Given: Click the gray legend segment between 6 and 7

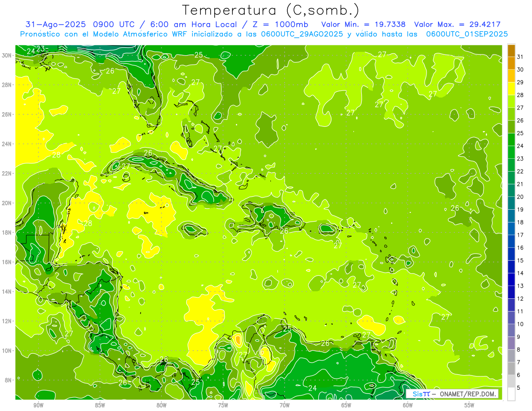Looking at the screenshot, I should [x=511, y=368].
